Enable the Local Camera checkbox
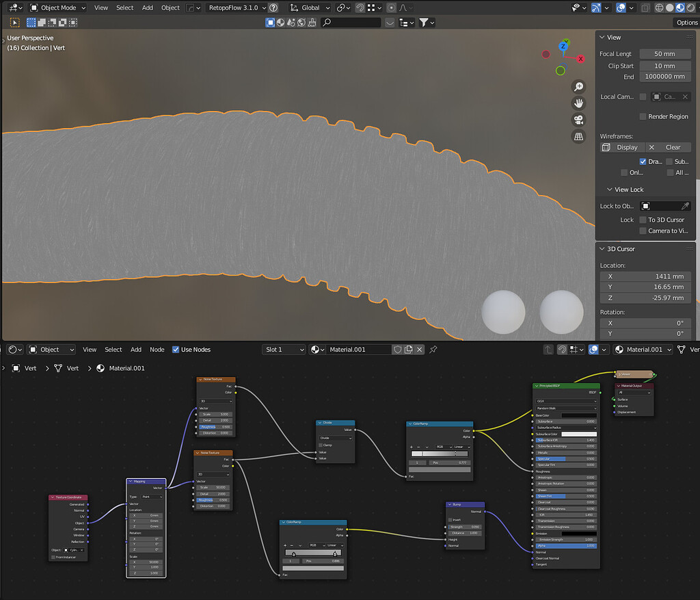700x600 pixels. click(x=643, y=96)
